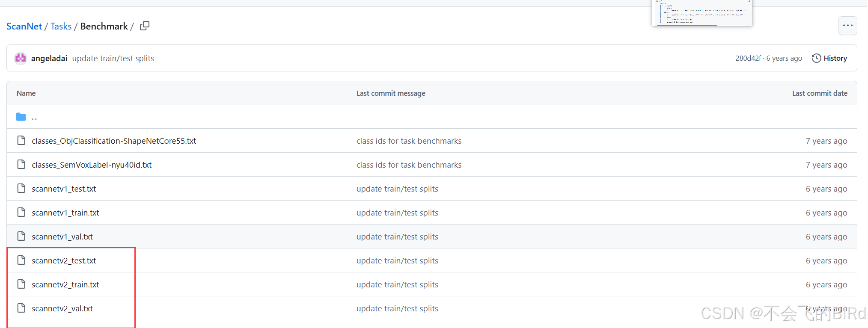Open commit hash 280d42f
Viewport: 868px width, 328px height.
(748, 58)
